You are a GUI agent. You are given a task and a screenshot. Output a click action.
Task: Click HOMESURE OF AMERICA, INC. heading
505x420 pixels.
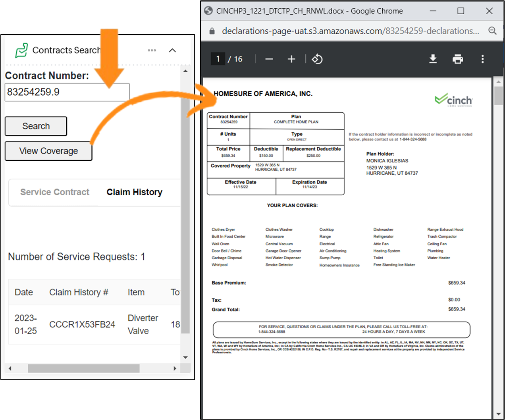click(x=263, y=94)
